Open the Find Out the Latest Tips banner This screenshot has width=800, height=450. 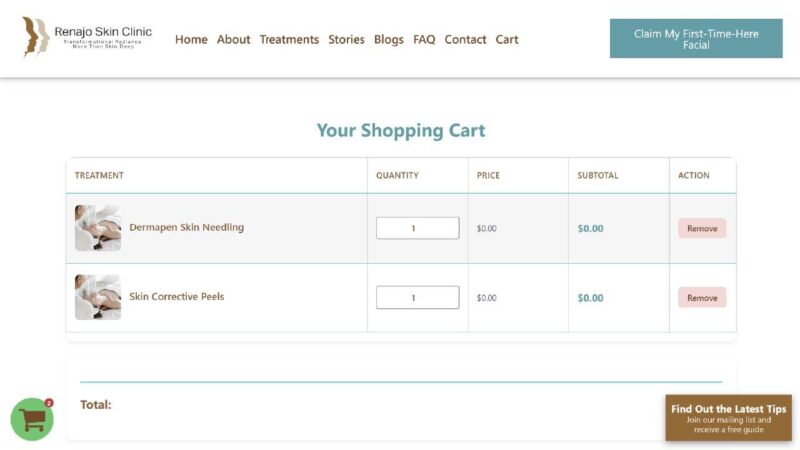click(x=728, y=418)
